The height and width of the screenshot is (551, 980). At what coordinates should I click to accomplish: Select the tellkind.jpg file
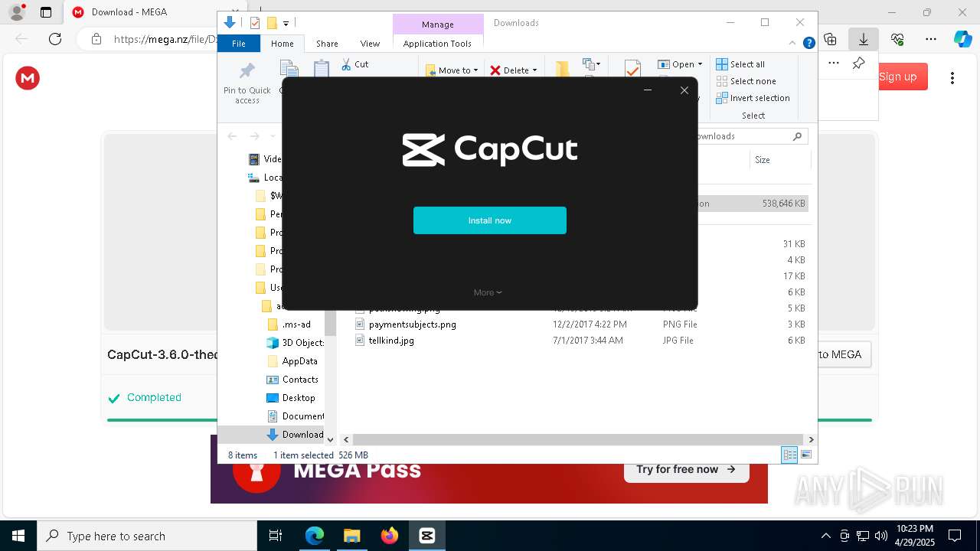tap(391, 341)
